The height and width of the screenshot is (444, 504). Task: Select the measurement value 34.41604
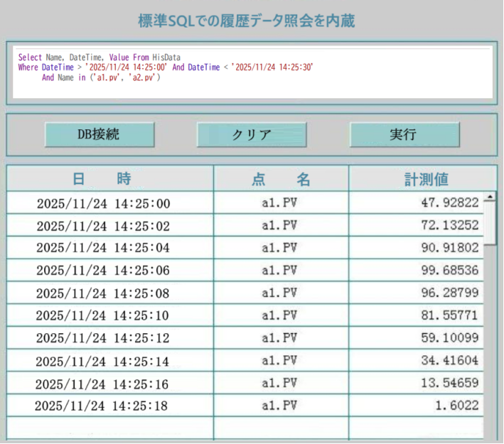(x=450, y=361)
